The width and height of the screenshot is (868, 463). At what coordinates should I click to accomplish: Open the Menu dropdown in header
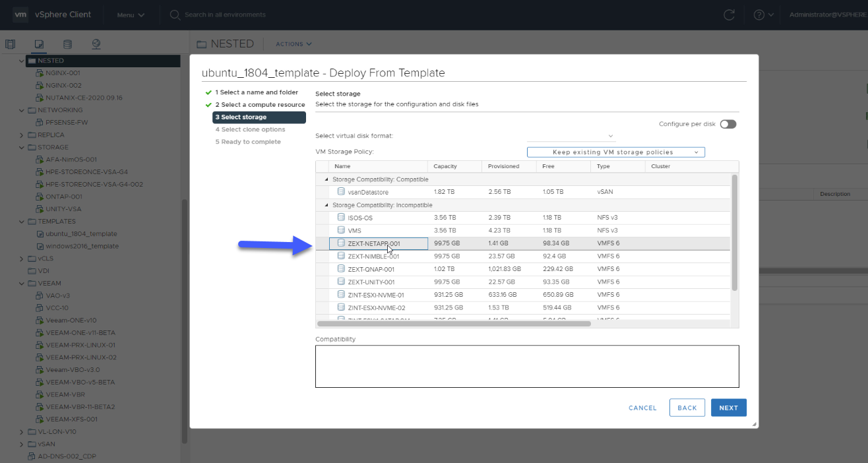(x=130, y=15)
